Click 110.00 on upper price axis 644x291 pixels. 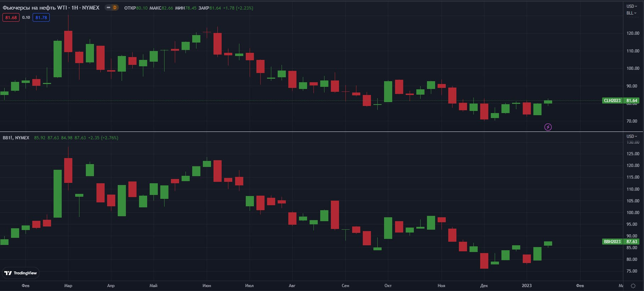point(633,51)
